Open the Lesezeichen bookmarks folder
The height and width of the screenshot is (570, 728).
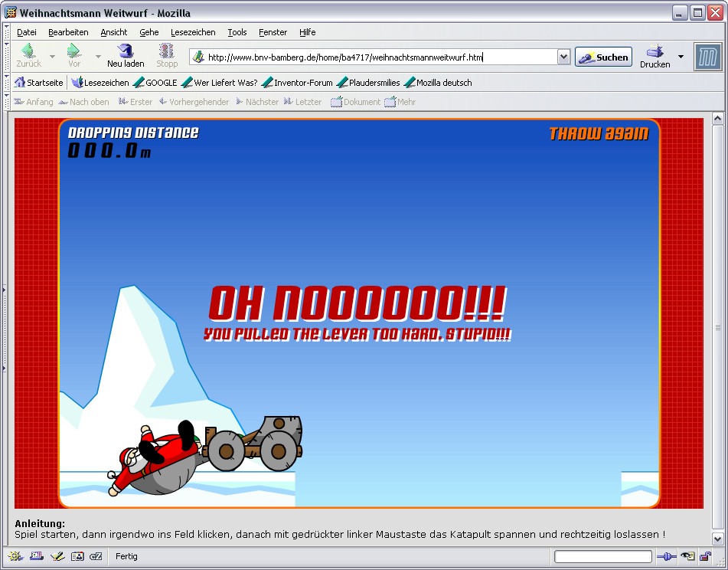100,83
